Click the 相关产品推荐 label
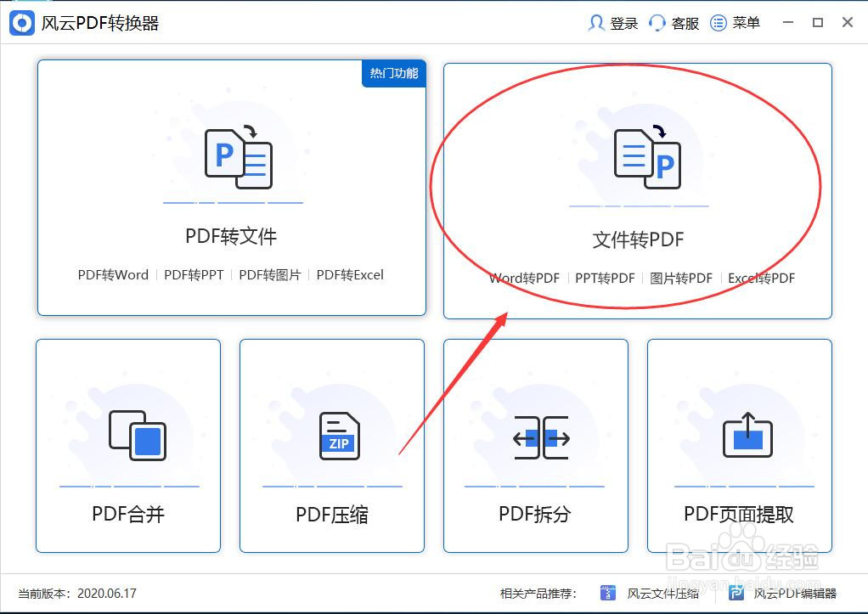 (538, 594)
